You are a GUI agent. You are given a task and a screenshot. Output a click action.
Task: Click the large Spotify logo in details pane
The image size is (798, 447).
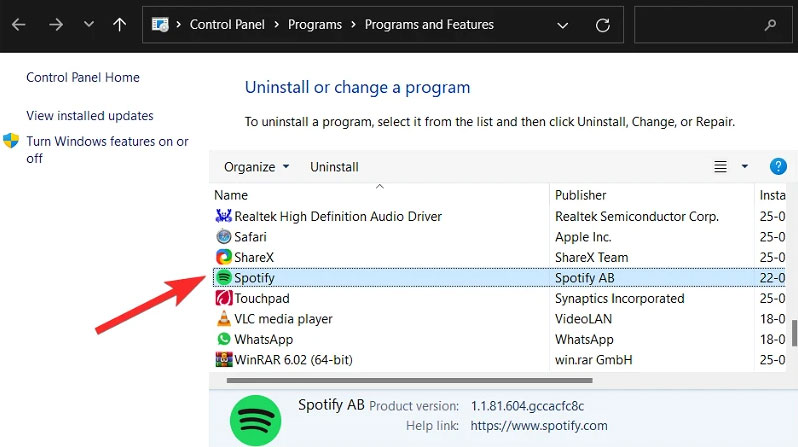click(x=255, y=421)
